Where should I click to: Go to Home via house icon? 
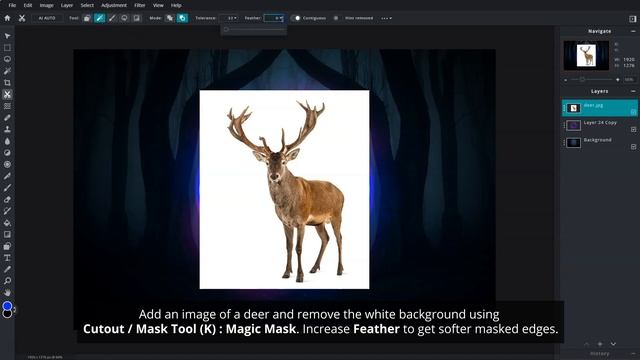pos(7,18)
